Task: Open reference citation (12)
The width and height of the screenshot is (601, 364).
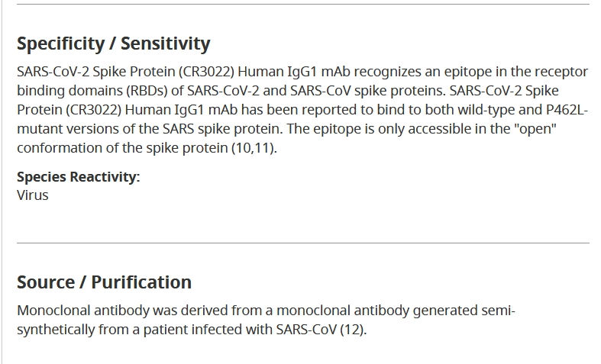Action: 353,330
